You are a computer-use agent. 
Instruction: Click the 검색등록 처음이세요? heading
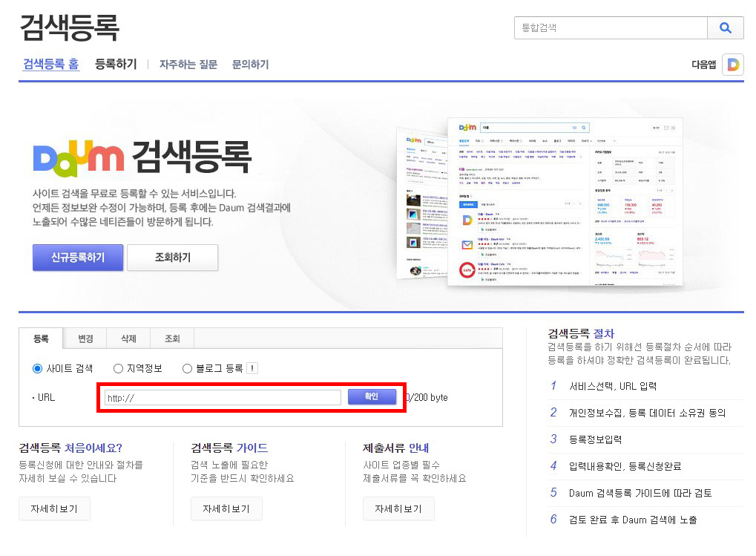[x=70, y=448]
